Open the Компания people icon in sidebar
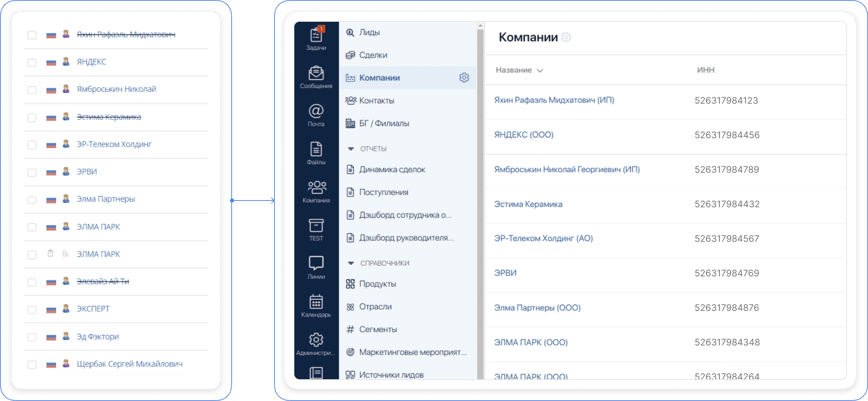This screenshot has width=868, height=401. click(x=316, y=187)
